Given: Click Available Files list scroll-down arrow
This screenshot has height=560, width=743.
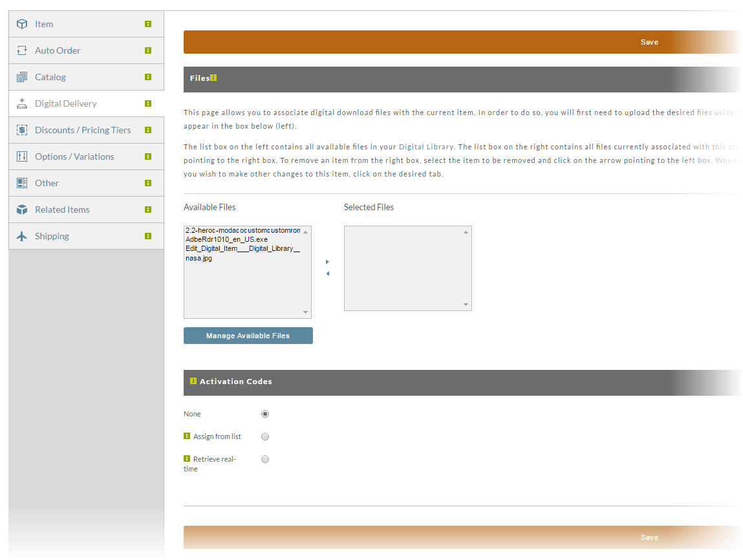Looking at the screenshot, I should 306,312.
